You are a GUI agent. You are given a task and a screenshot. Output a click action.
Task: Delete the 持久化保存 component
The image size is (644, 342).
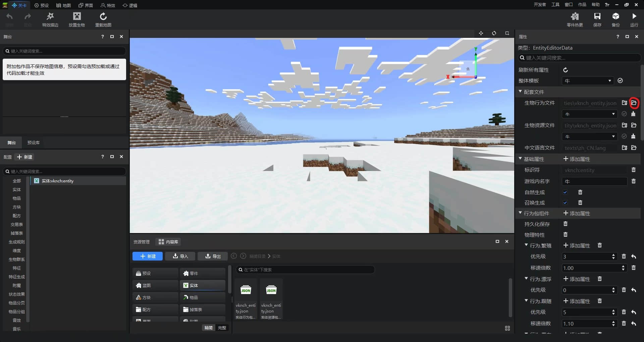[566, 224]
